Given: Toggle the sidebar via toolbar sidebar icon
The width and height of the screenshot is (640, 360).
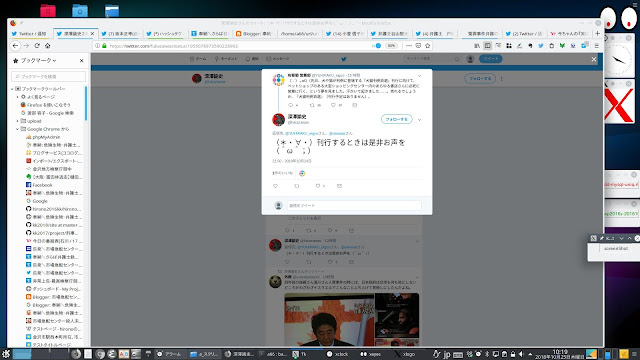Looking at the screenshot, I should tap(487, 46).
